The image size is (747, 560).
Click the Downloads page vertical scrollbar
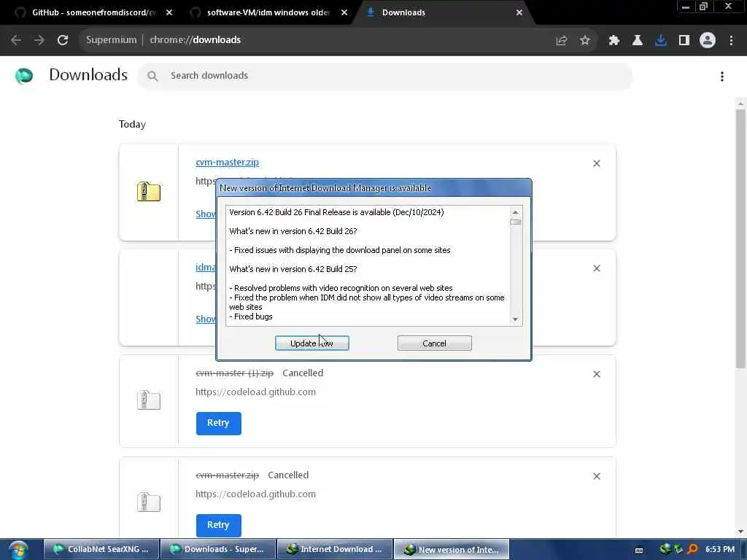tap(740, 238)
